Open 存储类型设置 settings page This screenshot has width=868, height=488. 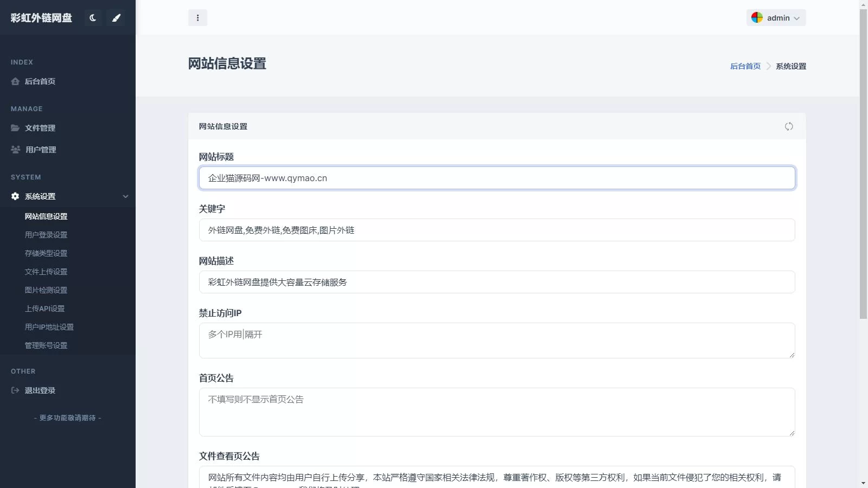tap(46, 253)
